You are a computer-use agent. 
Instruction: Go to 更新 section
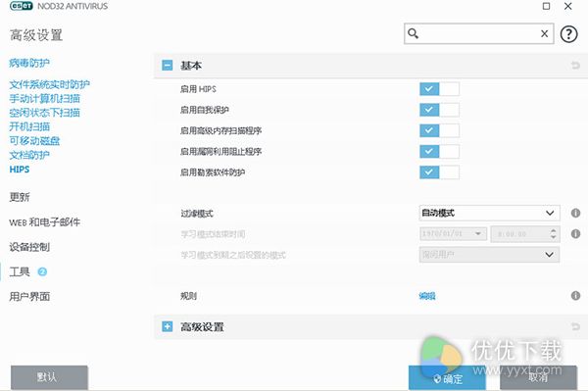point(20,197)
